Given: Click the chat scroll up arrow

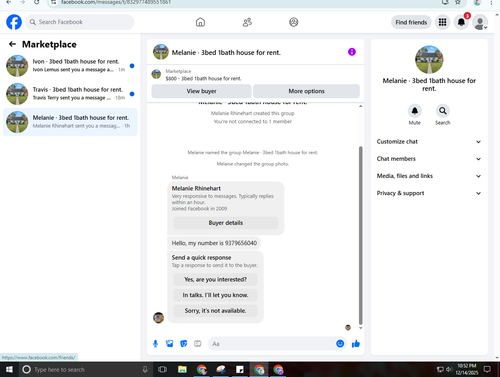Looking at the screenshot, I should pos(360,106).
